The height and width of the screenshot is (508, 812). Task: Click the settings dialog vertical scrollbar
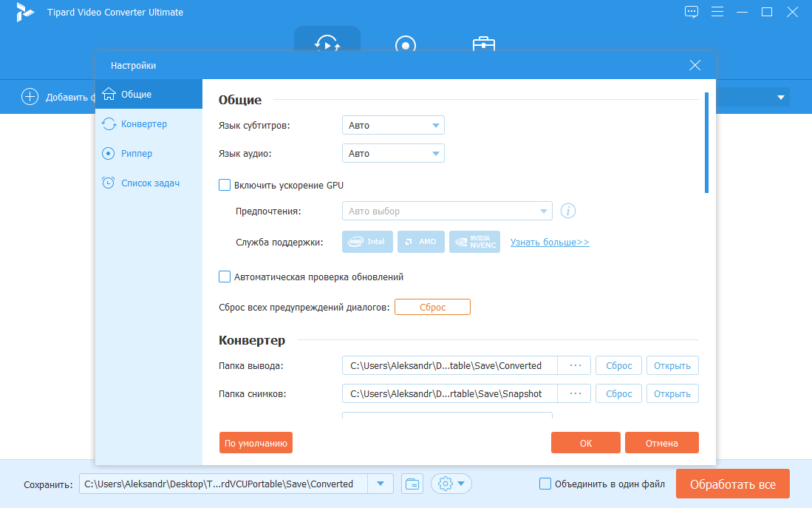[x=706, y=142]
